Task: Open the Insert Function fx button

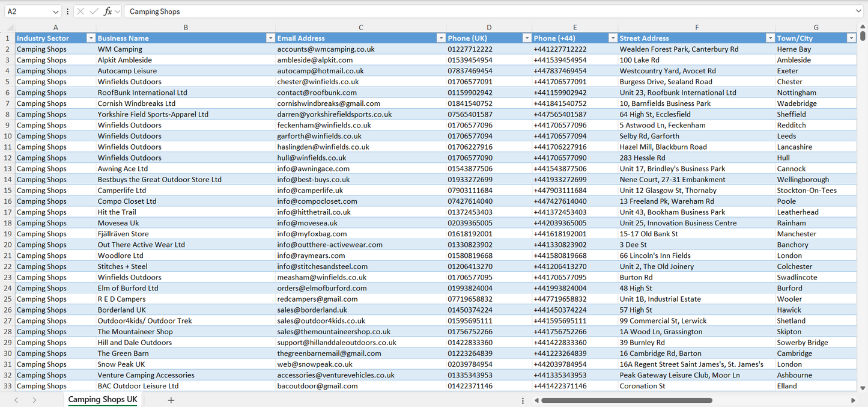Action: 108,11
